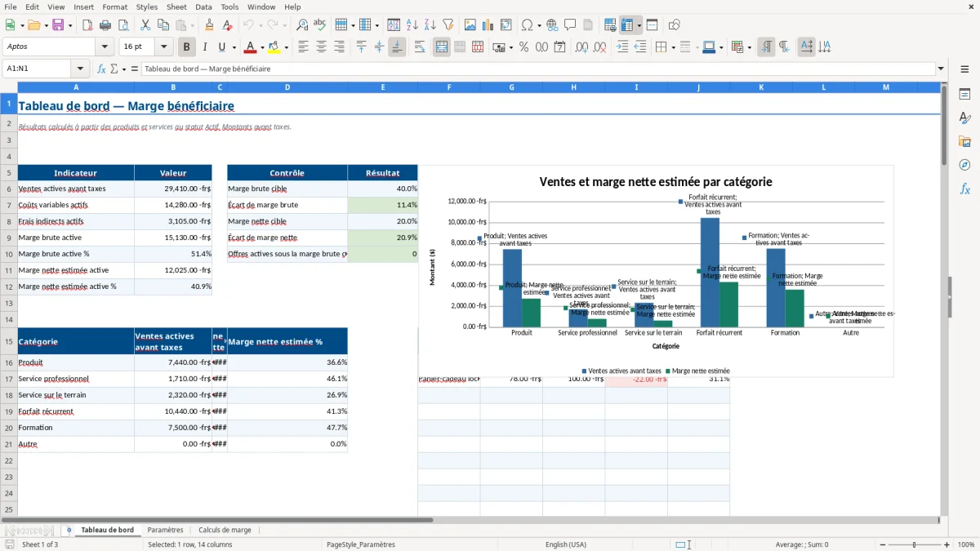Align cell text left
The width and height of the screenshot is (980, 551).
(303, 47)
